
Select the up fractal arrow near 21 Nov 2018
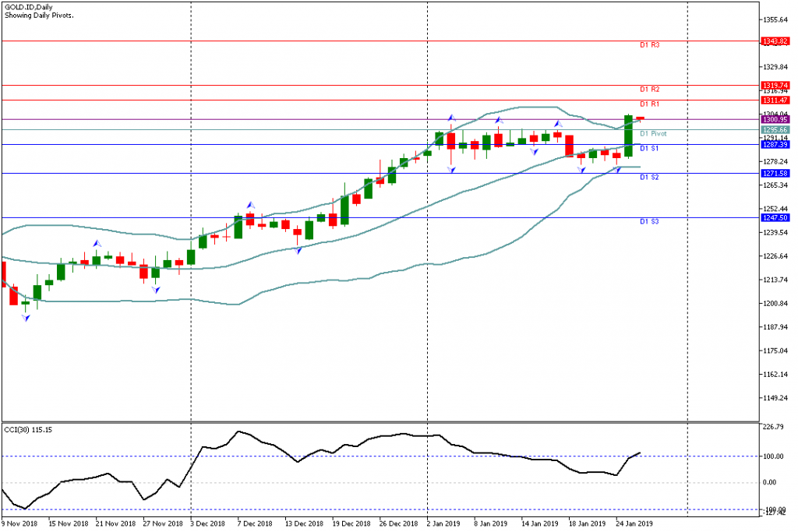[x=97, y=244]
